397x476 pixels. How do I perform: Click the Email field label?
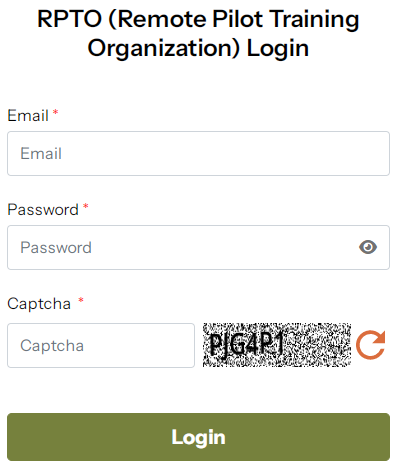(28, 116)
